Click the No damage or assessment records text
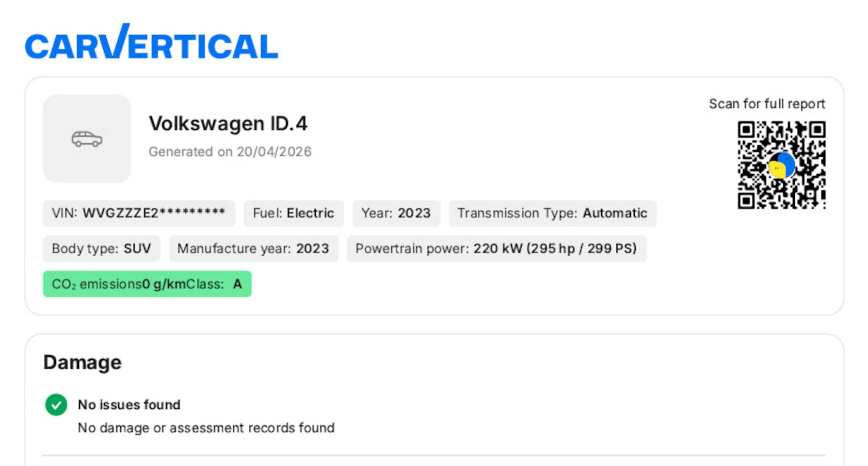The height and width of the screenshot is (466, 868). 206,428
